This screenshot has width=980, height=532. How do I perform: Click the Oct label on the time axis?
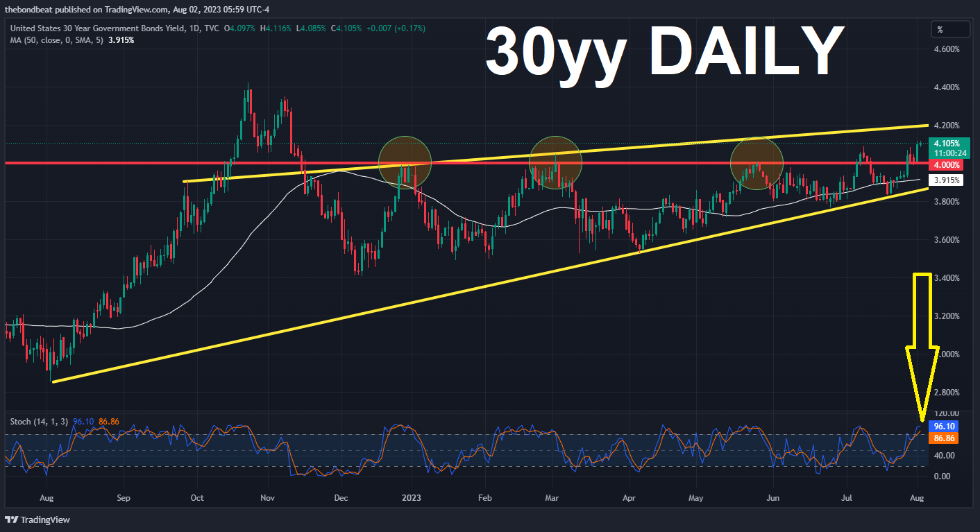point(196,498)
